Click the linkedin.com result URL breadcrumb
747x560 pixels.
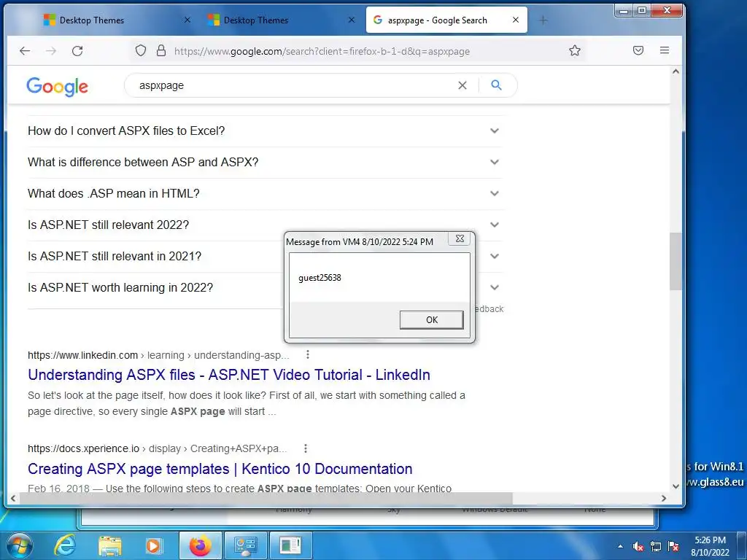pos(158,355)
